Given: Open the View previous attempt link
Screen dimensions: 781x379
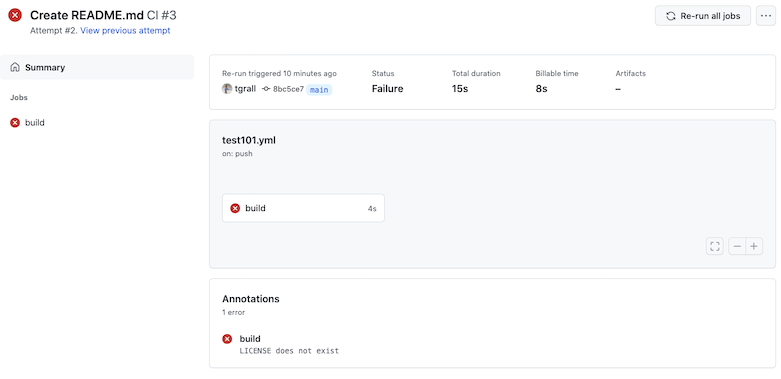Looking at the screenshot, I should click(x=125, y=30).
